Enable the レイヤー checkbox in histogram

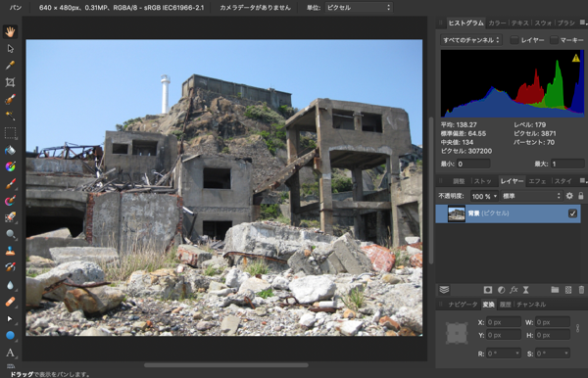click(x=514, y=40)
